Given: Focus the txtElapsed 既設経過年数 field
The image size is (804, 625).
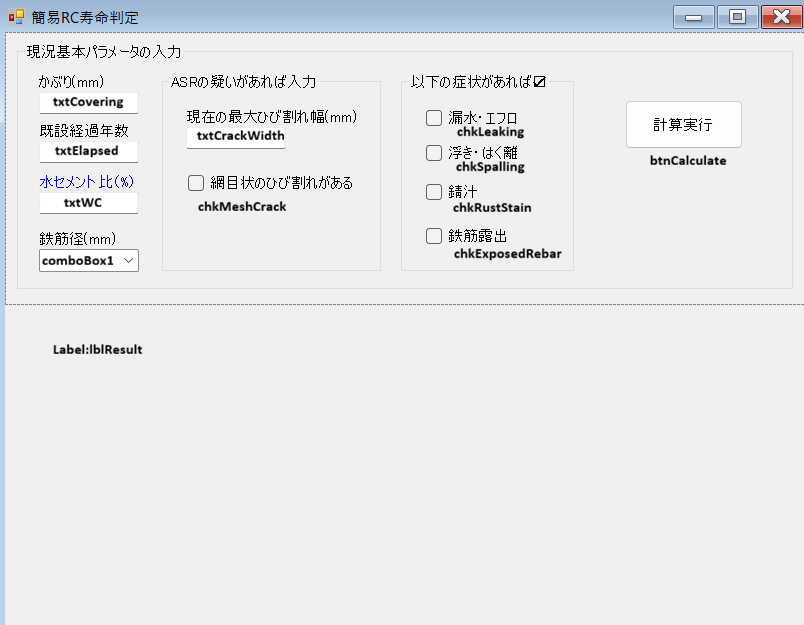Looking at the screenshot, I should click(x=89, y=151).
